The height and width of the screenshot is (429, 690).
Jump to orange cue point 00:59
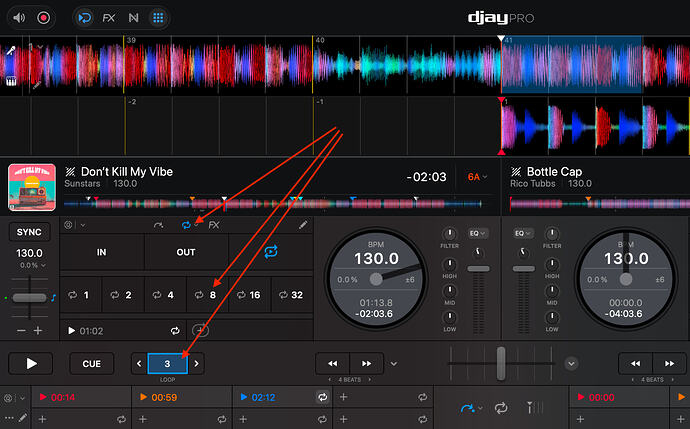158,397
